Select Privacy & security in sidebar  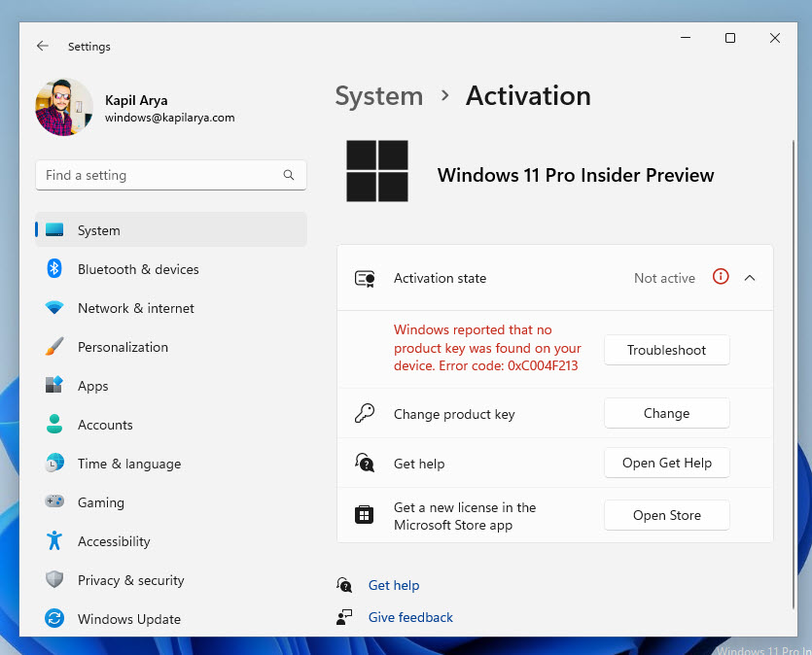click(x=130, y=580)
